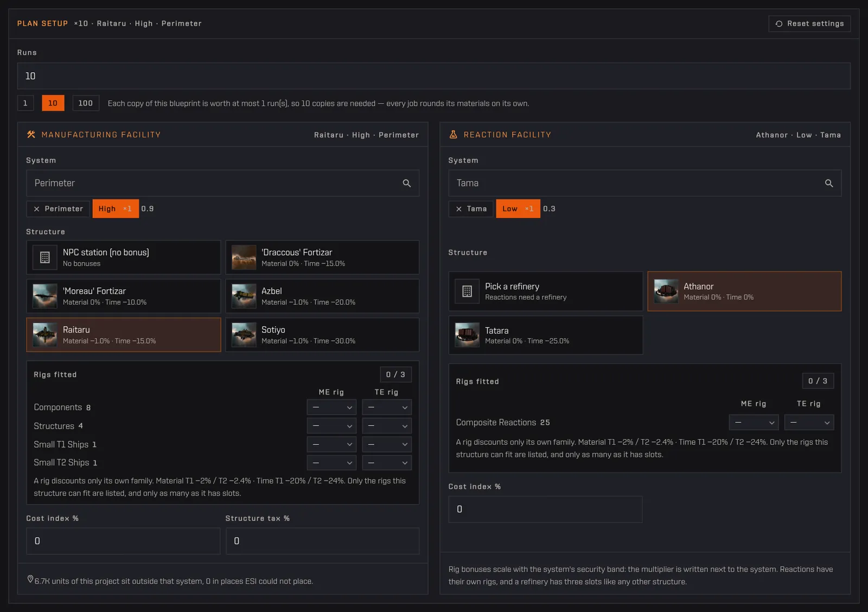The image size is (868, 612).
Task: Toggle the Low security band chip
Action: click(518, 209)
